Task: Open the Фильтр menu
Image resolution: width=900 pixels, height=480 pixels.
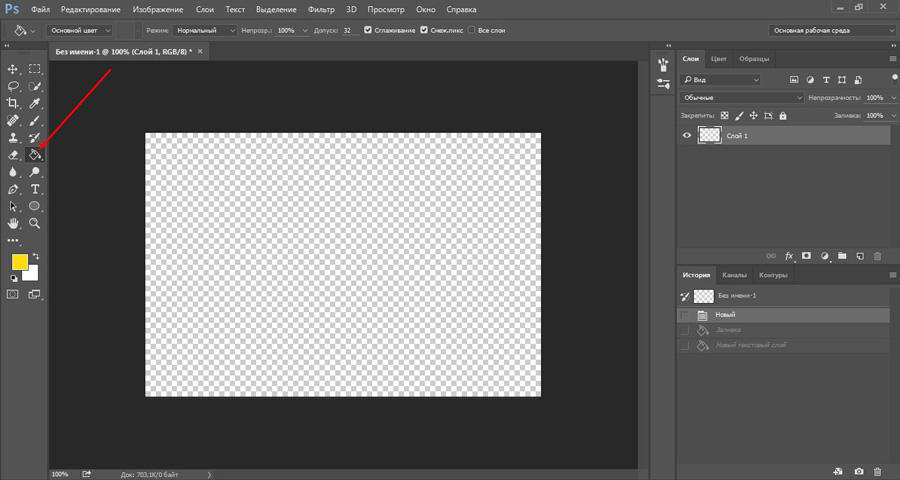Action: [x=321, y=10]
